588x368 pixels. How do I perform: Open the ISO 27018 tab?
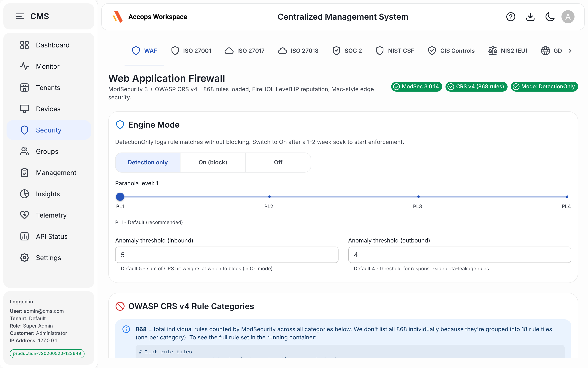[298, 51]
